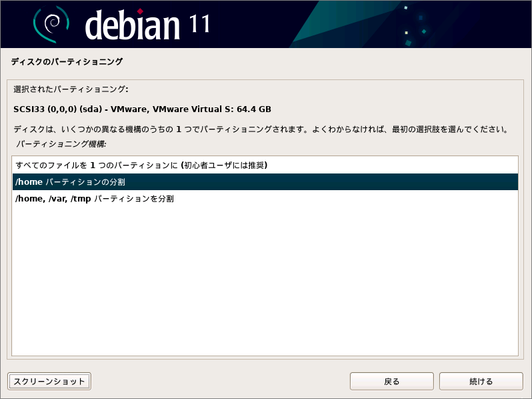Click the "選択されたパーティショニング:" label
532x399 pixels.
tap(71, 89)
